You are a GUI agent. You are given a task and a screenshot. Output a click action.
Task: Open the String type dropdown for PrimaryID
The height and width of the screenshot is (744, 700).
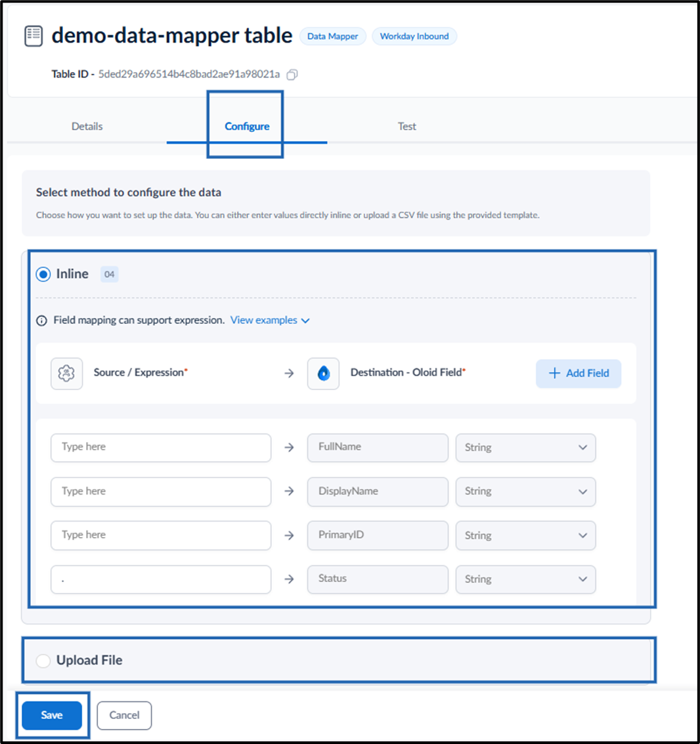(x=525, y=535)
